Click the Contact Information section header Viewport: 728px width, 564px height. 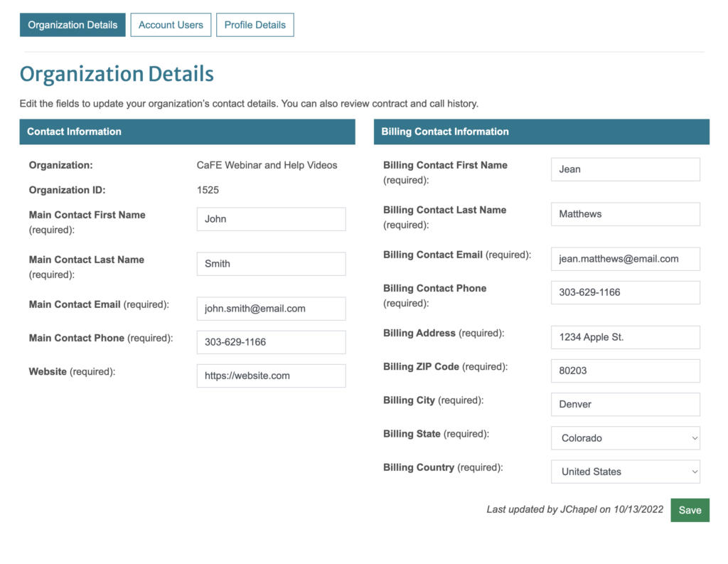187,132
